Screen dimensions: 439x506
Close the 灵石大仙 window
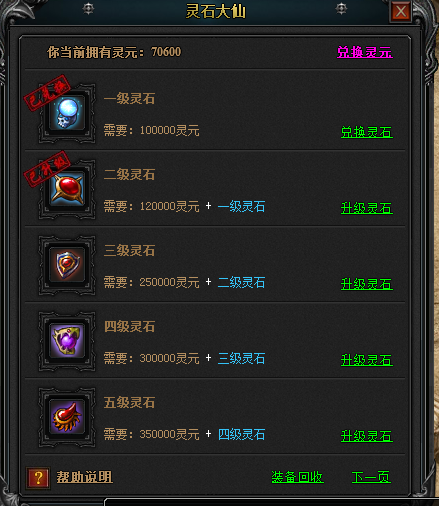coord(401,12)
